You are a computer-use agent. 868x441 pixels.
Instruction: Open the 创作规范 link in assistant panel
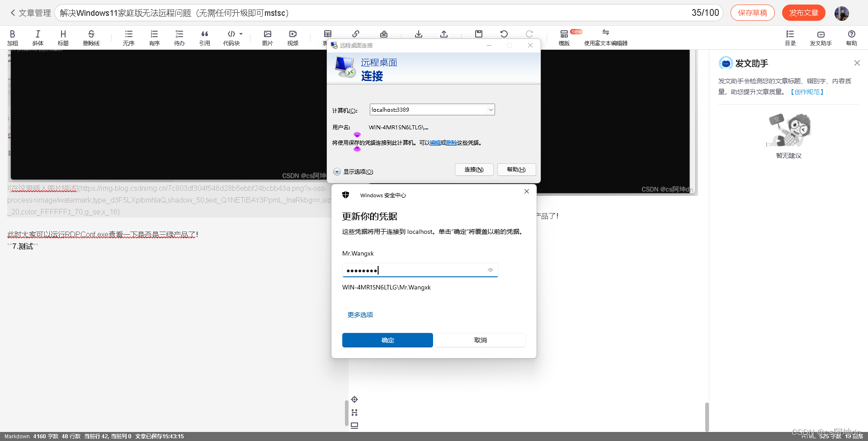coord(807,92)
